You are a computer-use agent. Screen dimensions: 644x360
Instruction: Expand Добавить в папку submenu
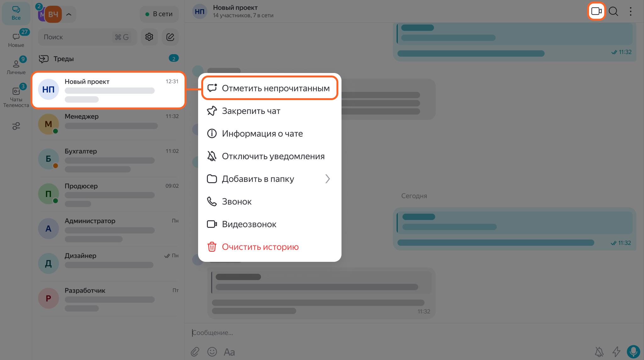269,179
